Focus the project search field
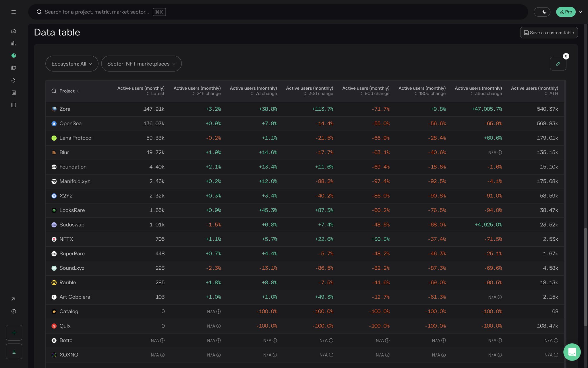 pyautogui.click(x=97, y=12)
